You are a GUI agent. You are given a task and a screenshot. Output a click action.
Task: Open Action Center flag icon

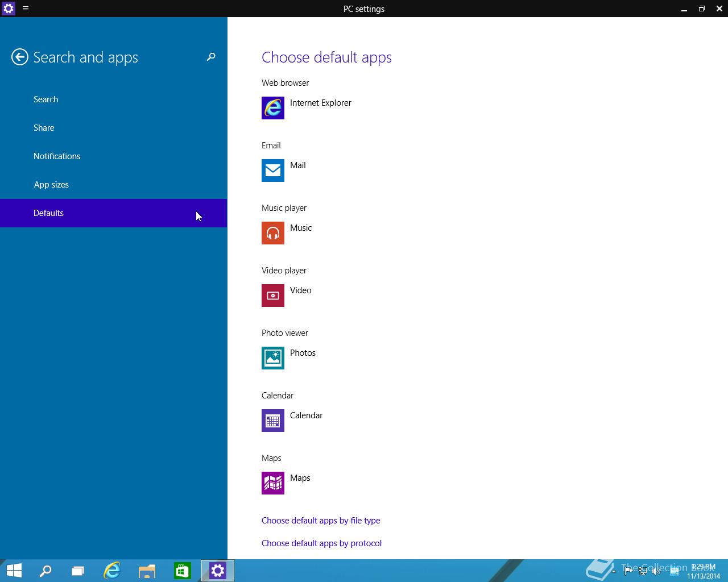click(x=628, y=571)
